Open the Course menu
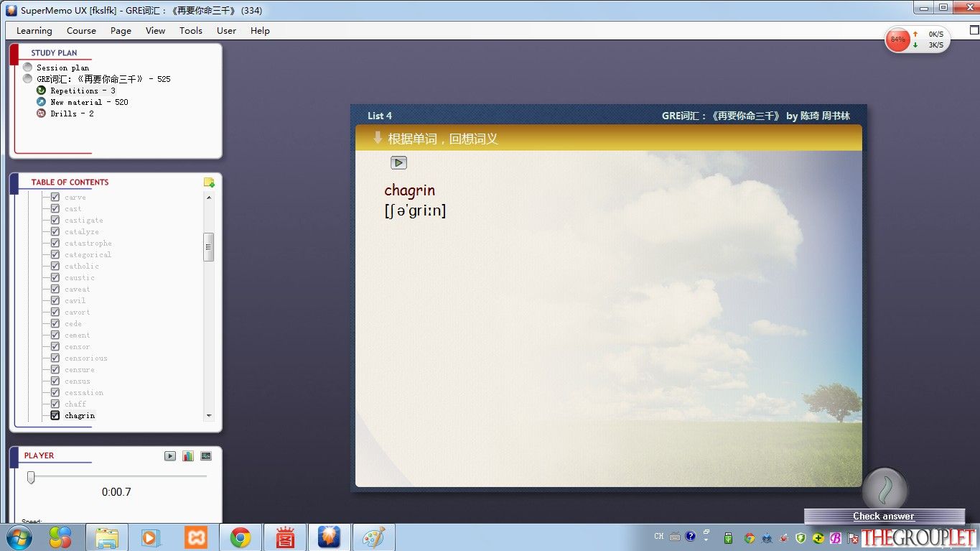The image size is (980, 551). 81,31
